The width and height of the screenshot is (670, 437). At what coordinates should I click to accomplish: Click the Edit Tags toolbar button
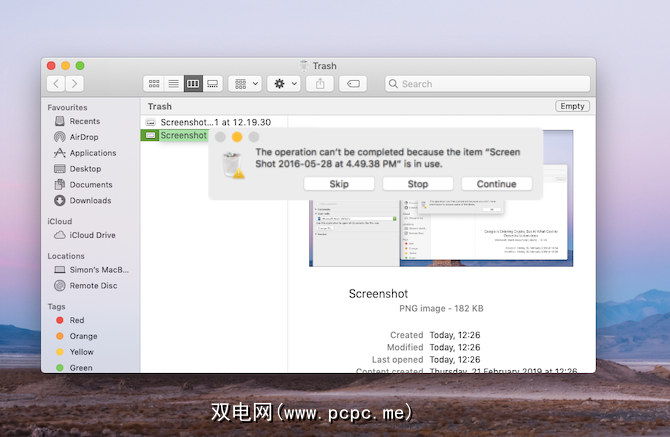click(x=353, y=84)
